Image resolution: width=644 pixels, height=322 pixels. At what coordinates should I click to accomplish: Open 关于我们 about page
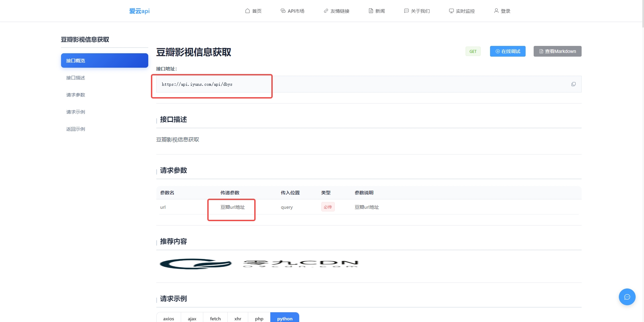pos(417,11)
